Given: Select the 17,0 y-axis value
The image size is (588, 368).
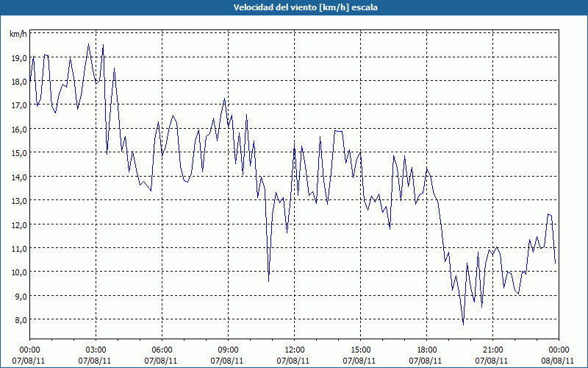Looking at the screenshot, I should click(19, 105).
